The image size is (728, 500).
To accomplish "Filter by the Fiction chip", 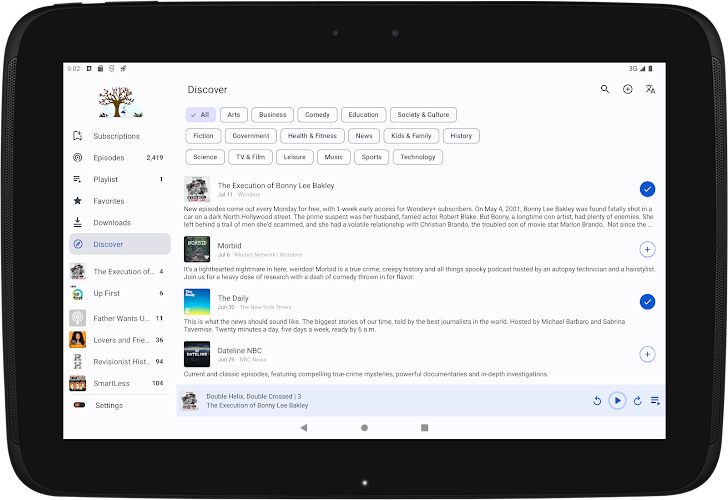I will (203, 136).
